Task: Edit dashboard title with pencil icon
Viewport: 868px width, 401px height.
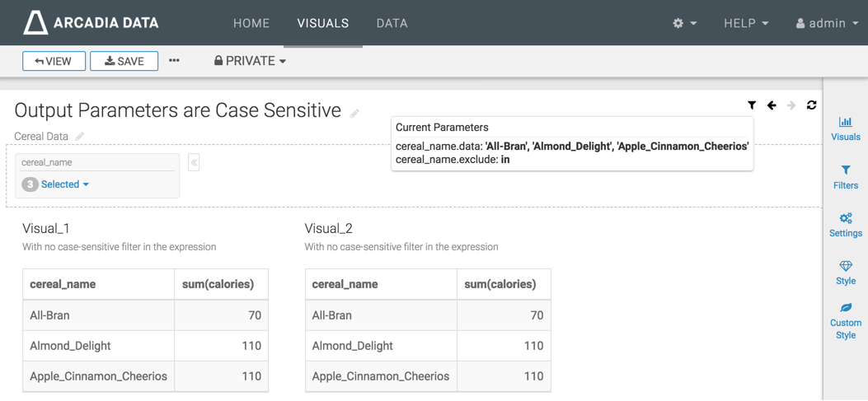Action: click(354, 114)
